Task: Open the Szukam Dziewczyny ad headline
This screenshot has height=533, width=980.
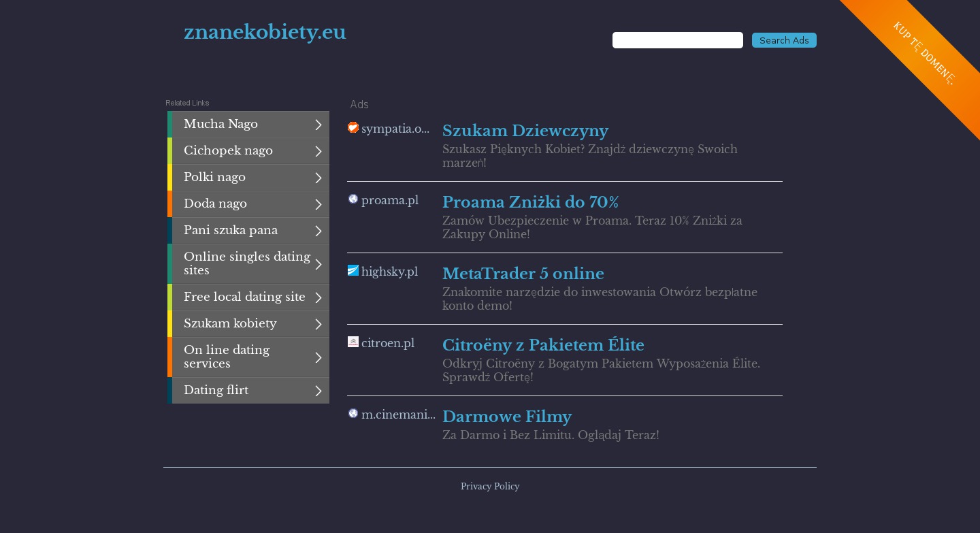Action: [x=525, y=131]
